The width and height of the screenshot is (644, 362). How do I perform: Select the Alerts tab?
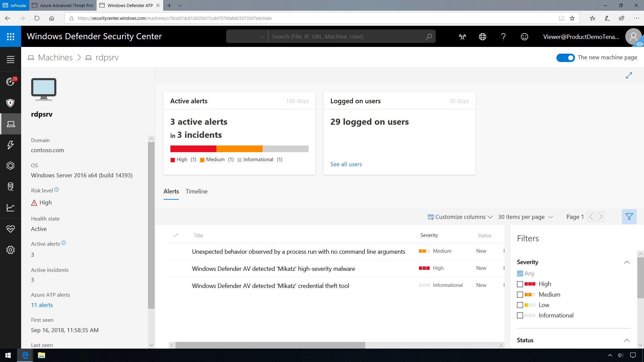(171, 191)
